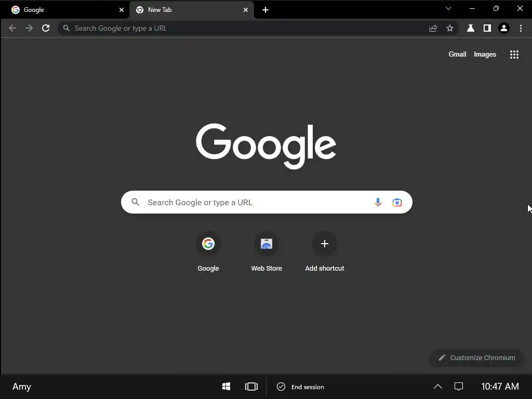Open the Google shortcut tile

208,252
